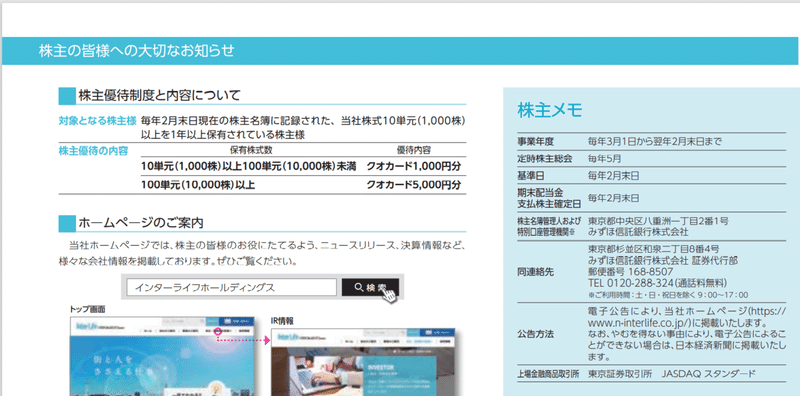Click the 検索 search button graphic
Image resolution: width=800 pixels, height=396 pixels.
click(x=370, y=287)
